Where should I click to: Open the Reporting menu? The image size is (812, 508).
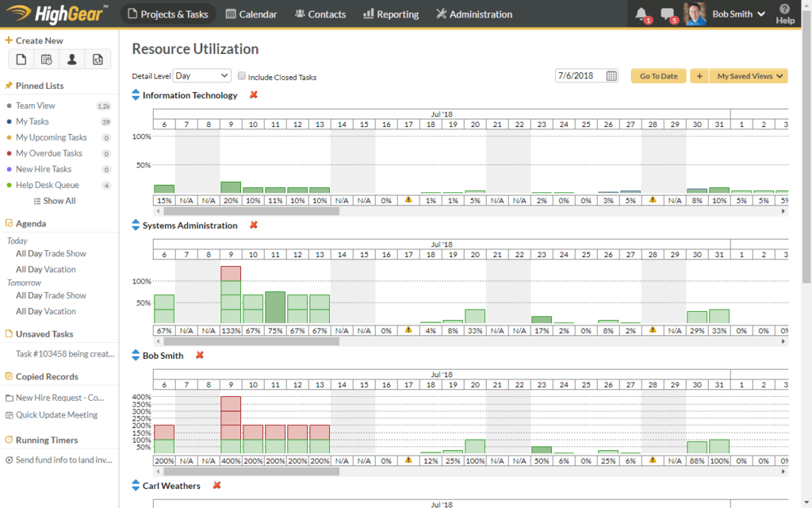tap(390, 13)
